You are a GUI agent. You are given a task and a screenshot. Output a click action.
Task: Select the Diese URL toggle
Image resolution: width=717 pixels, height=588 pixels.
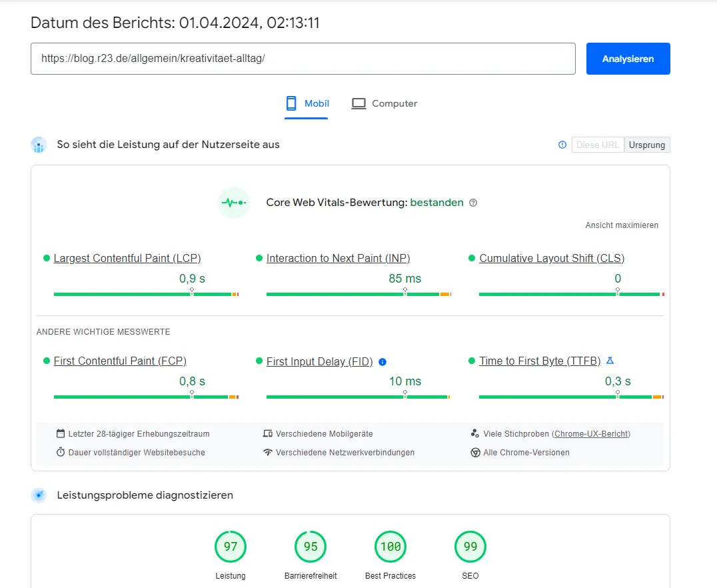[x=598, y=145]
